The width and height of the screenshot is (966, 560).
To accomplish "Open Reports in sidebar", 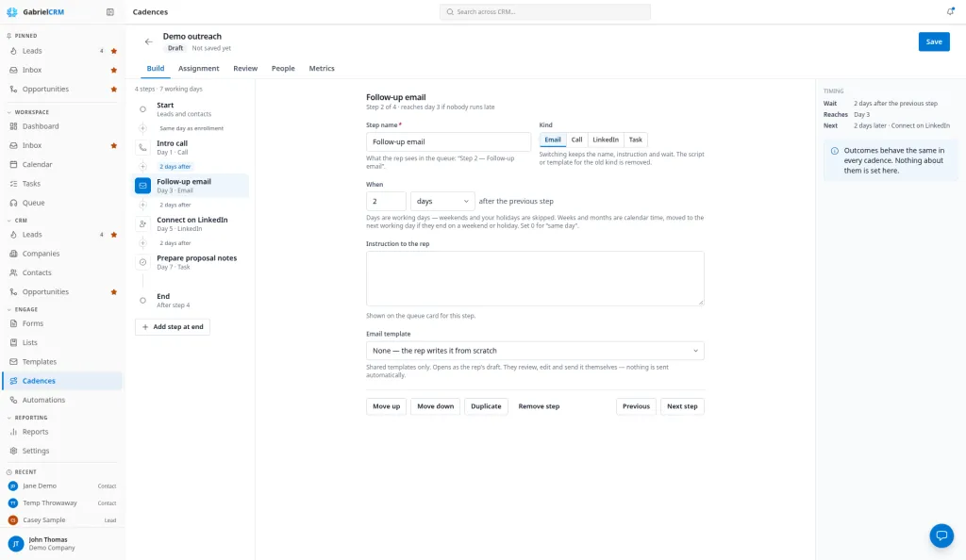I will pos(61,432).
